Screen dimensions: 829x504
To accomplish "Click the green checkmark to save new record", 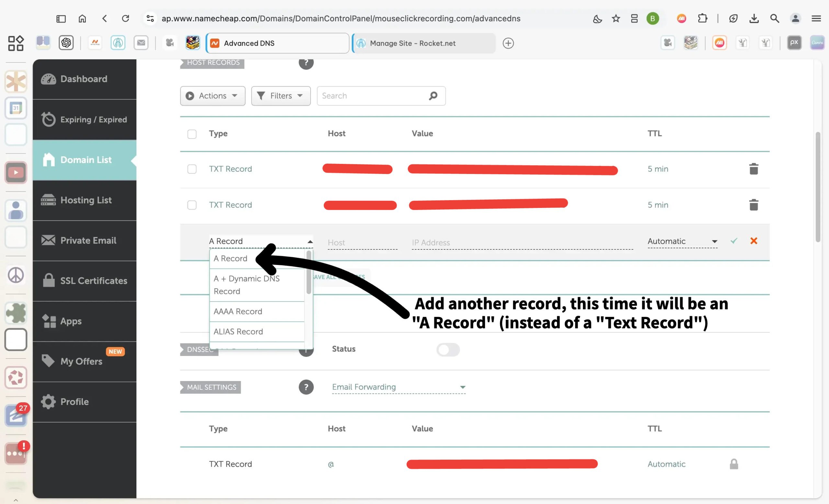I will click(734, 241).
